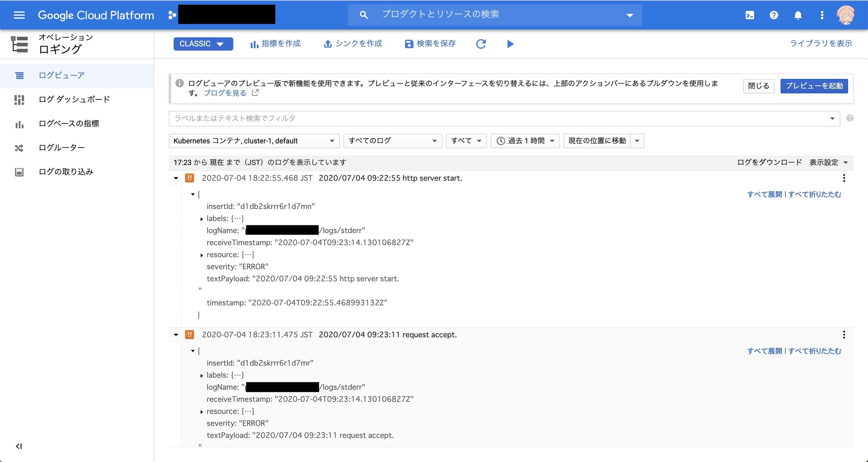Collapse the JSON root of 'request accept' entry
The height and width of the screenshot is (462, 868).
tap(193, 351)
